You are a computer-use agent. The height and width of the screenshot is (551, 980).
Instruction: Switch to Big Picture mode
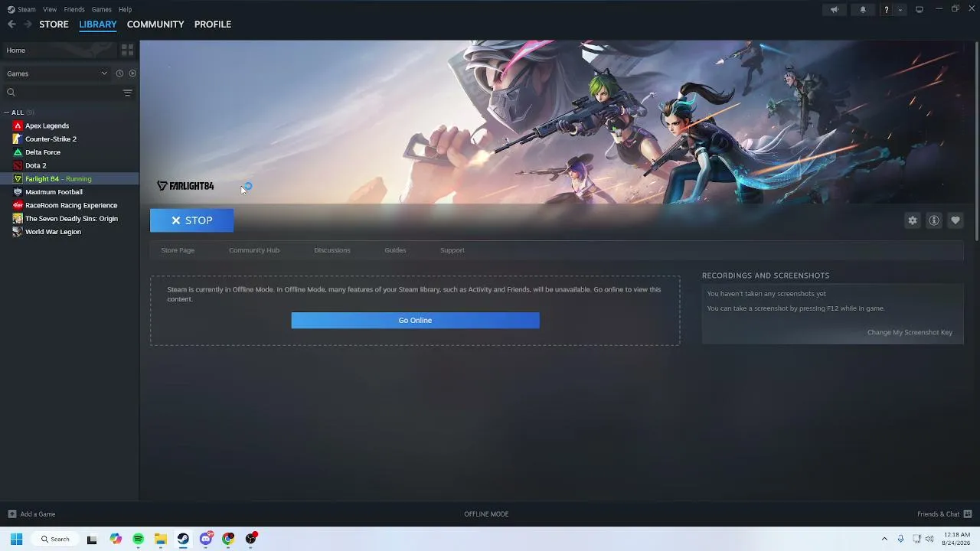[920, 10]
